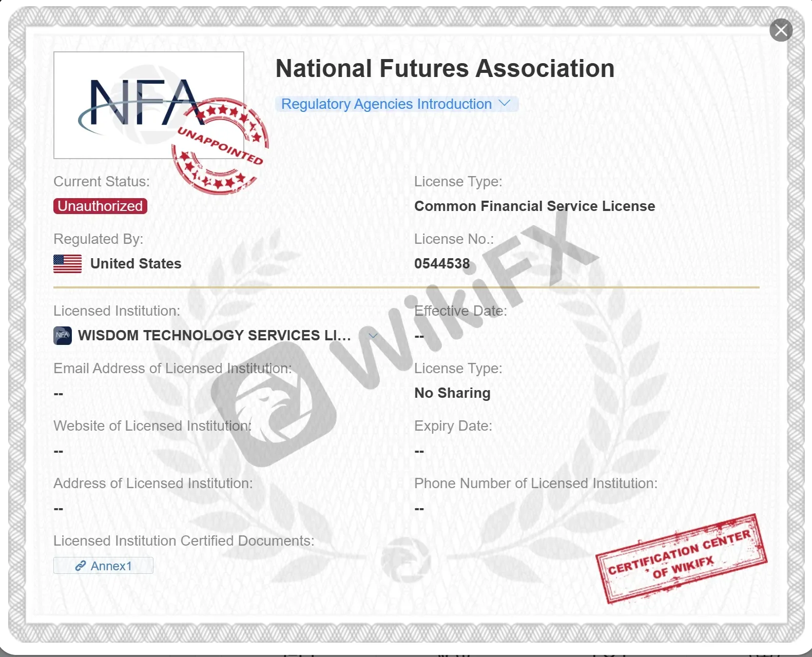This screenshot has width=812, height=657.
Task: Click the Licensed Institution label
Action: (117, 311)
